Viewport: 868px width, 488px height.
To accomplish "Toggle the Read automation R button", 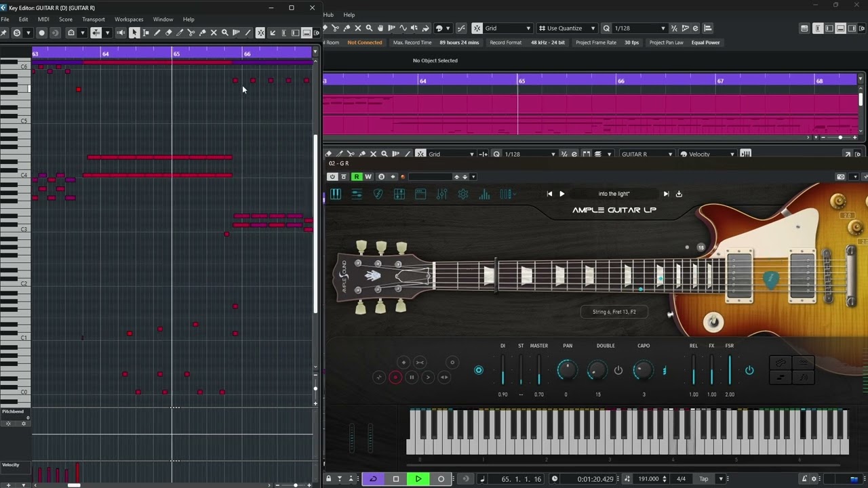I will tap(357, 177).
